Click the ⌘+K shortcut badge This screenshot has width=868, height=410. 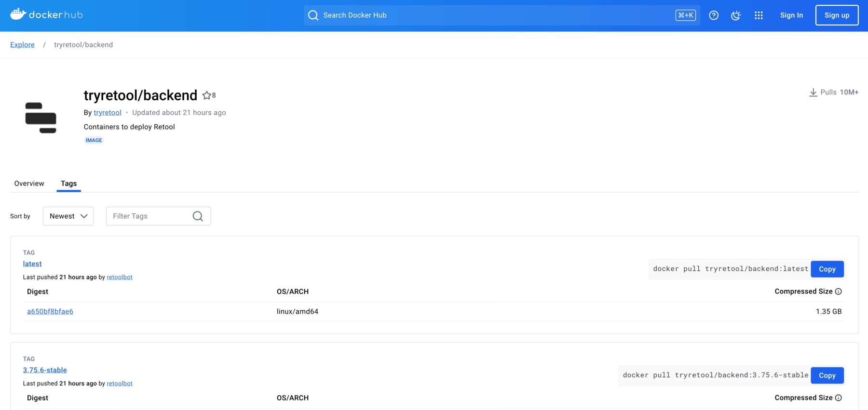pyautogui.click(x=686, y=15)
